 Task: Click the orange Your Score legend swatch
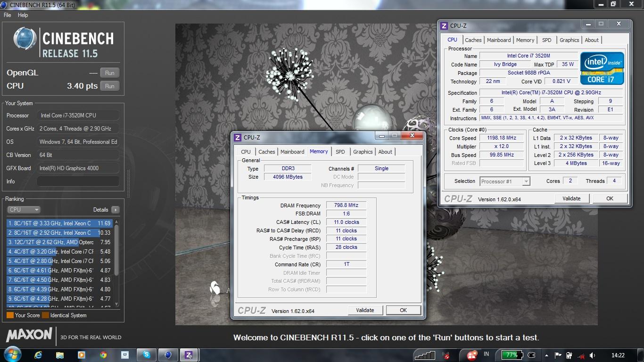[x=10, y=315]
